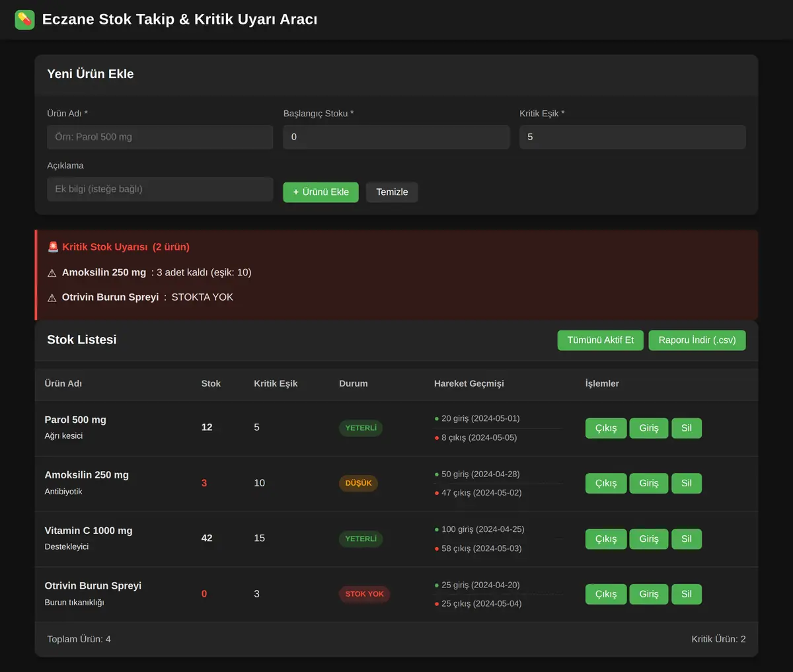Click the Kritik Eşik input field
The image size is (793, 672).
click(x=632, y=137)
